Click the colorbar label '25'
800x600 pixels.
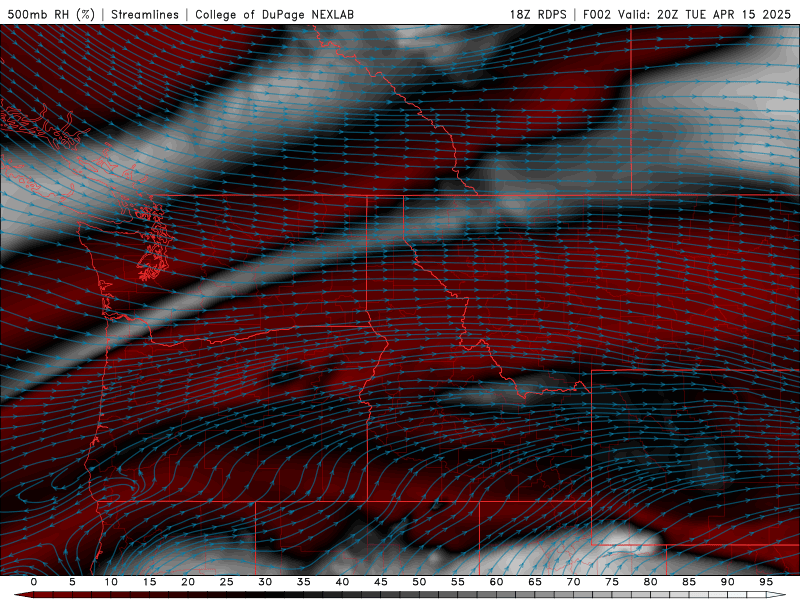click(x=227, y=582)
